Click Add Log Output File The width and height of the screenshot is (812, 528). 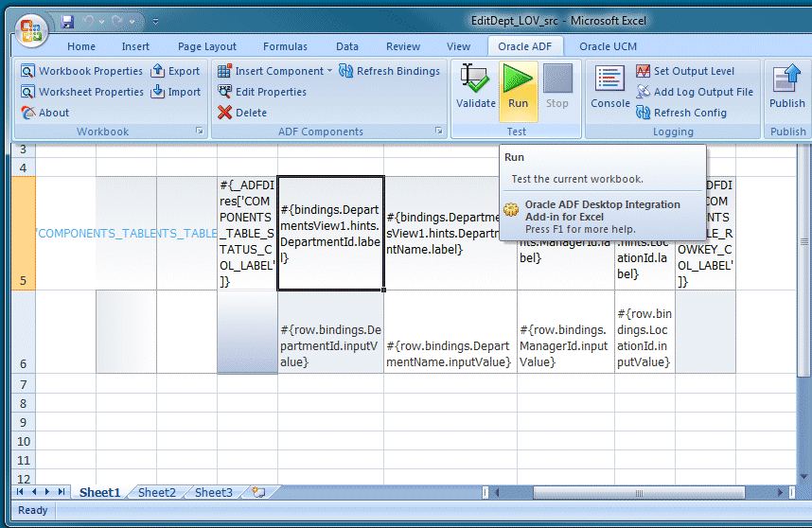coord(695,92)
